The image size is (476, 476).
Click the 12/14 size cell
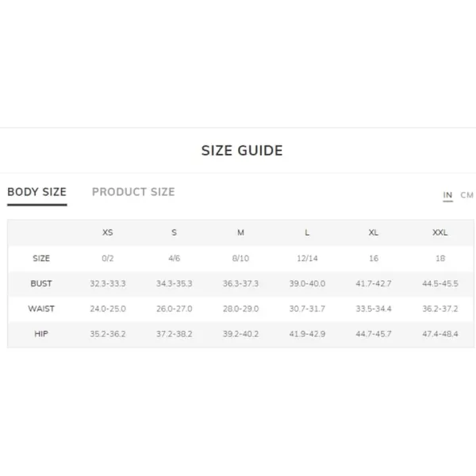coord(307,259)
